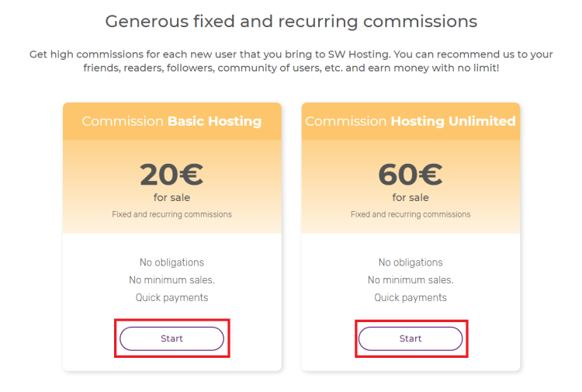Viewport: 582px width, 392px height.
Task: Click 'No minimum sales.' in Hosting Unlimited card
Action: click(x=411, y=280)
